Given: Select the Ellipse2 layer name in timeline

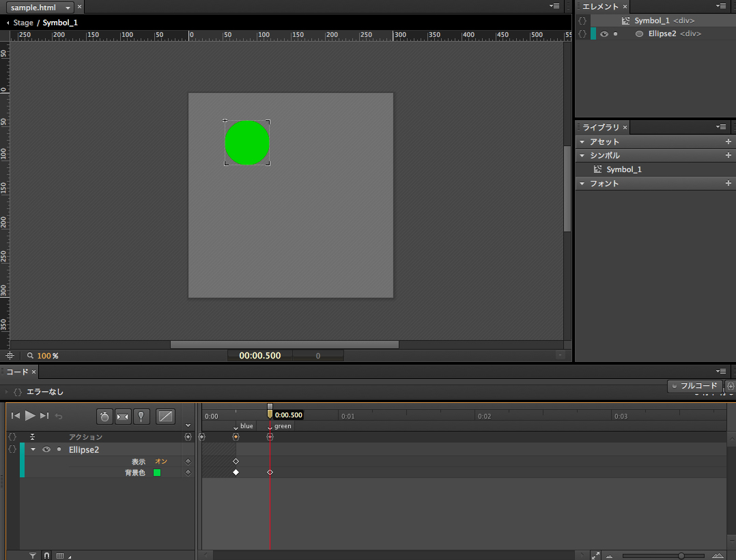Looking at the screenshot, I should pyautogui.click(x=84, y=449).
